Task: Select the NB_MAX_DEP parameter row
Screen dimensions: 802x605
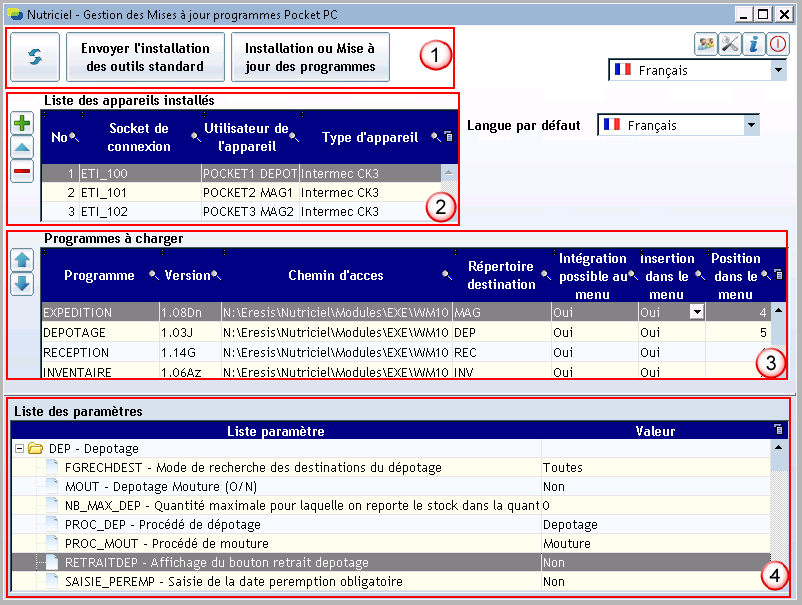Action: tap(391, 505)
